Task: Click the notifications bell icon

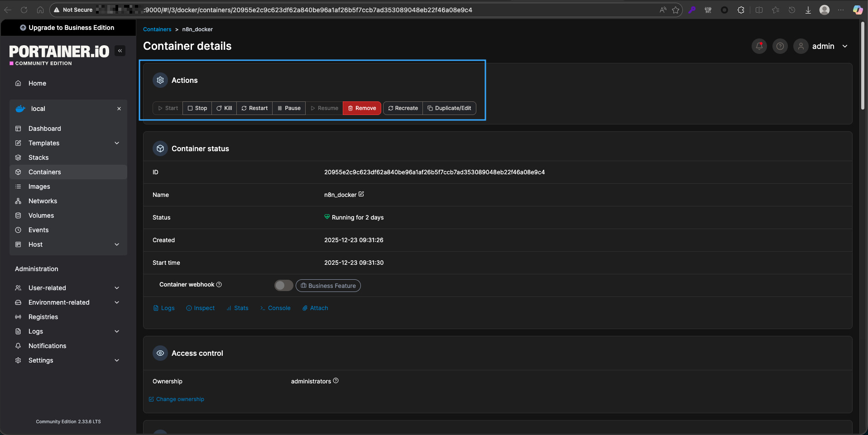Action: 759,46
